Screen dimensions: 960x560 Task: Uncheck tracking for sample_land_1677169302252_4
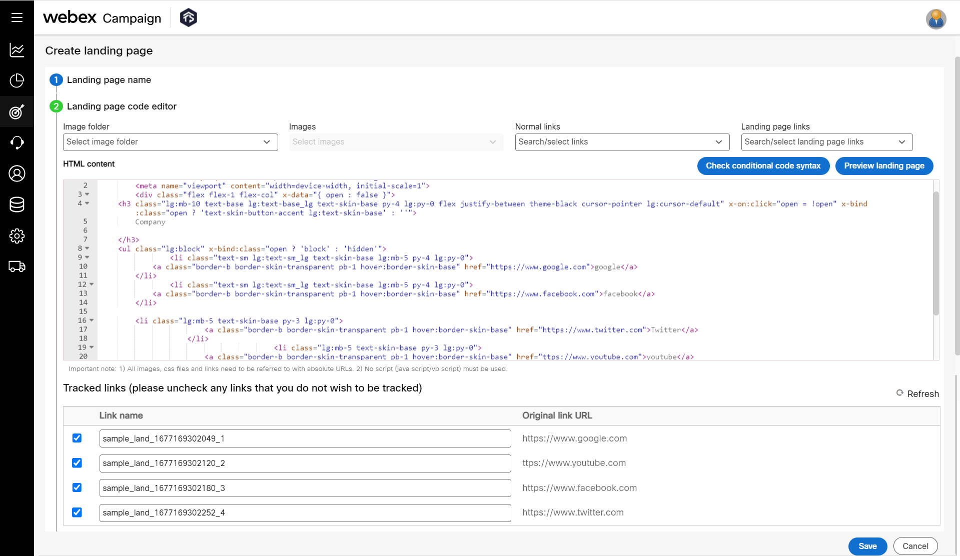point(77,512)
